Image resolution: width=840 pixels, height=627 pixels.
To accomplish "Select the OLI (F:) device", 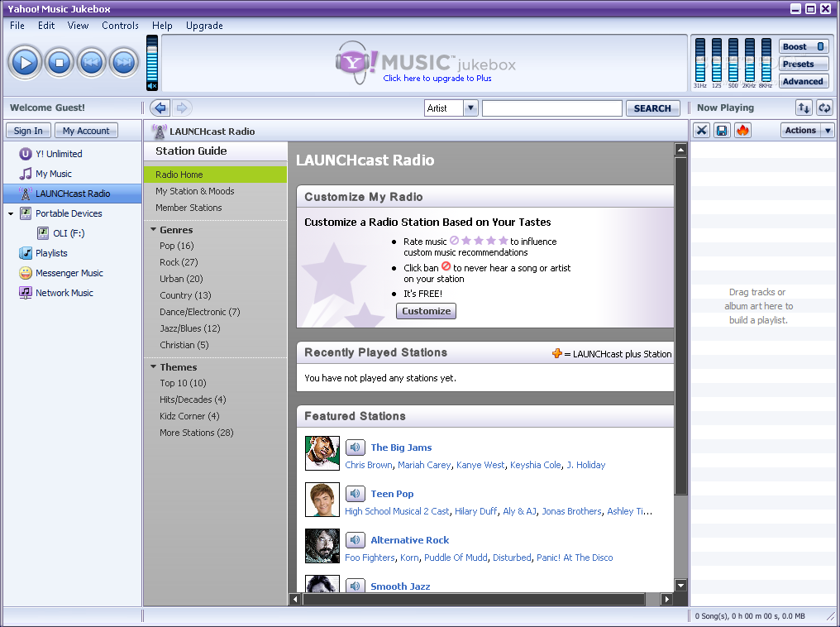I will click(69, 233).
